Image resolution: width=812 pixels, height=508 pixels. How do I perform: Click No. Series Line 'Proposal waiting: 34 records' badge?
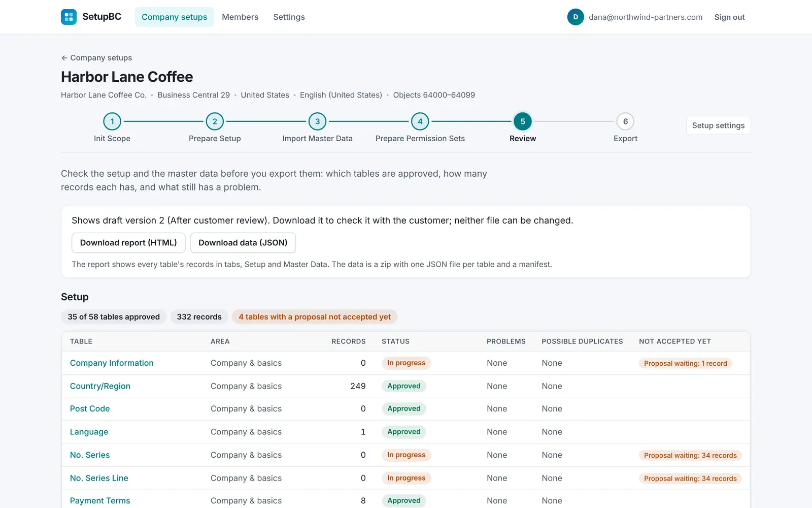tap(690, 479)
